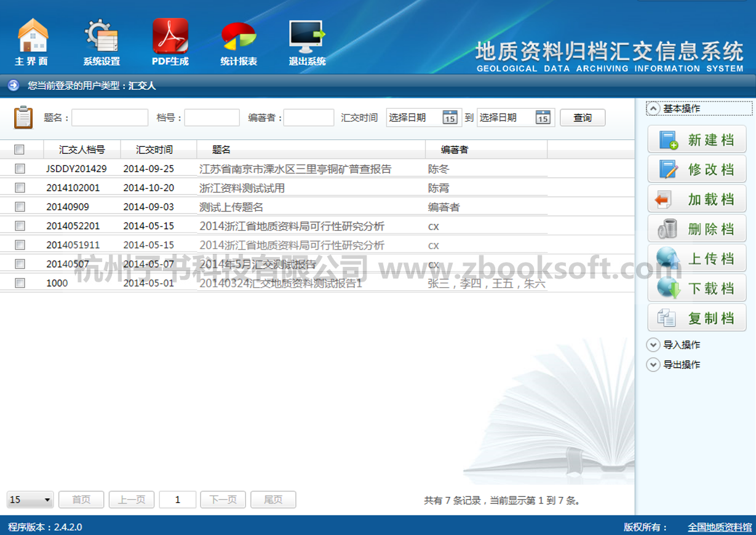Click record count text 共有 7 条记录
The image size is (756, 535).
(x=452, y=501)
